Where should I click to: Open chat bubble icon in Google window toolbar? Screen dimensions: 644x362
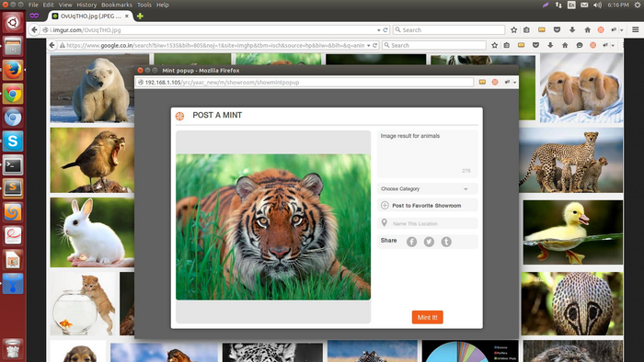tap(580, 45)
